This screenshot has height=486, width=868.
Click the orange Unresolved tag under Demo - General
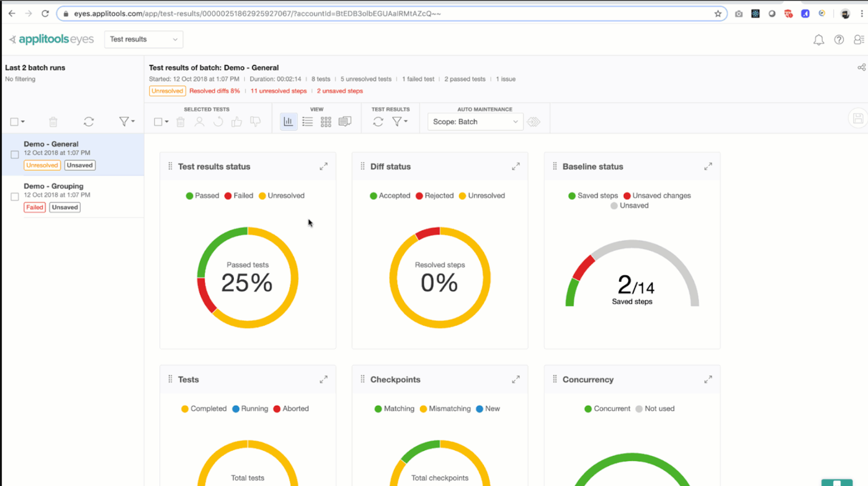click(42, 165)
